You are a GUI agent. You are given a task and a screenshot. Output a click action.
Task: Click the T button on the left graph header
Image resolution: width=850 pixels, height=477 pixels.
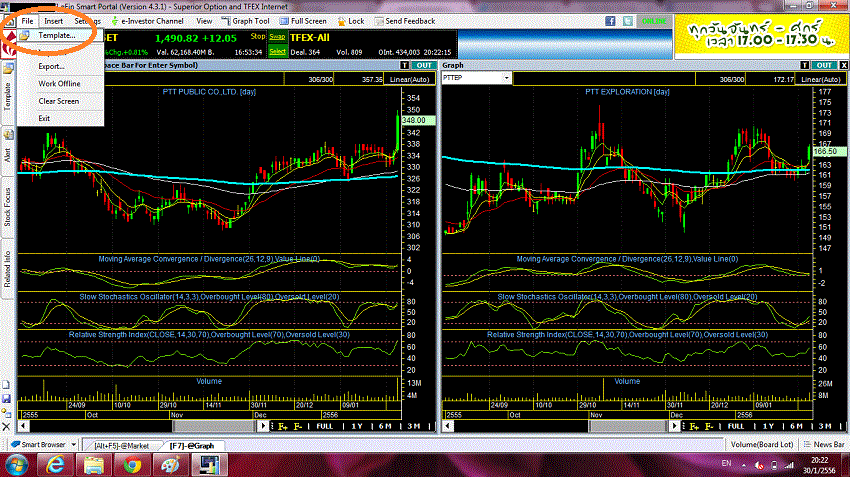404,65
